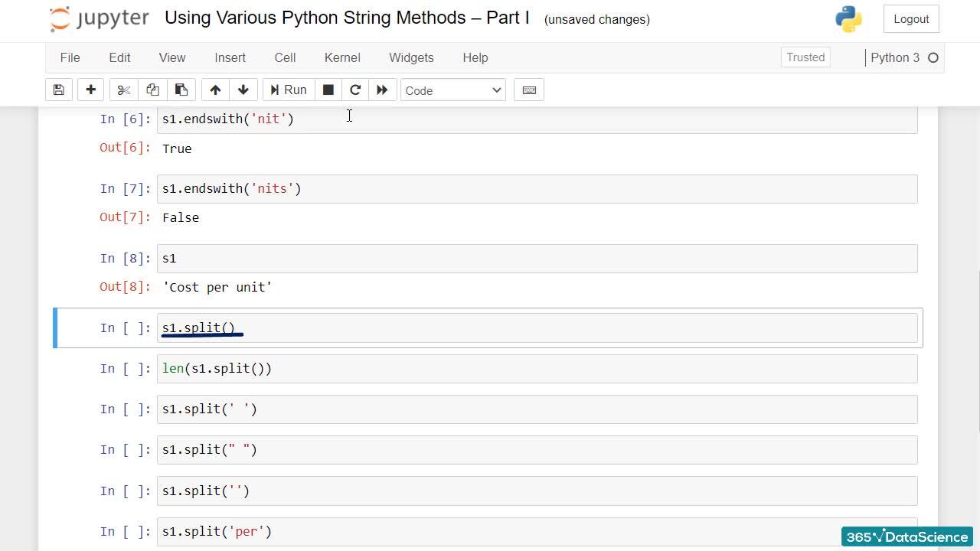Interrupt the kernel with the stop icon
Image resolution: width=980 pixels, height=551 pixels.
pos(328,90)
